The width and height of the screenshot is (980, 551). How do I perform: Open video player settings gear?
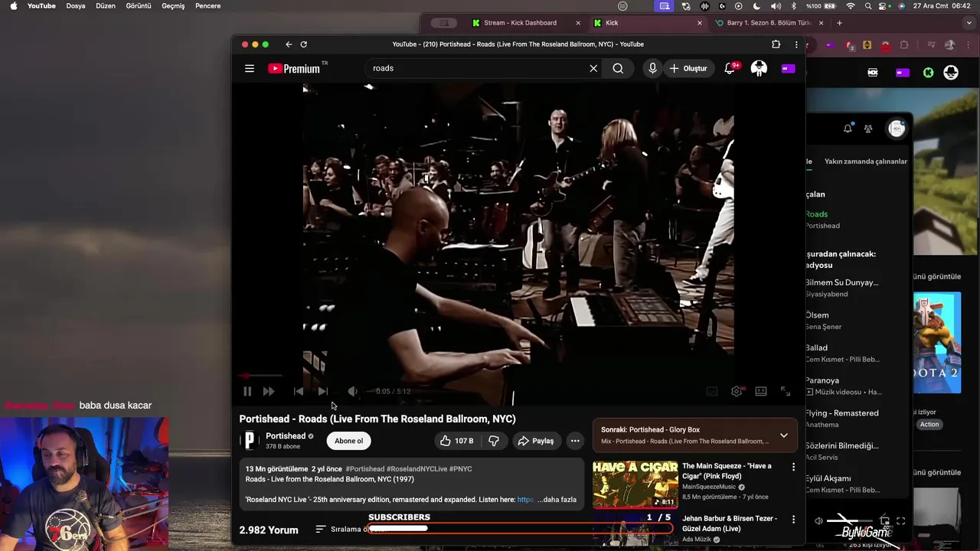(x=737, y=391)
